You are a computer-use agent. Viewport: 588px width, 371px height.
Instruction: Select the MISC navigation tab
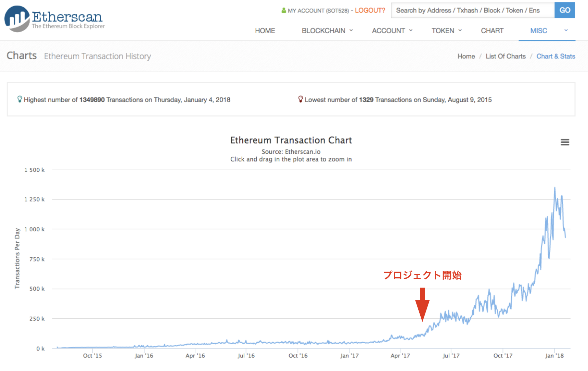pyautogui.click(x=538, y=31)
